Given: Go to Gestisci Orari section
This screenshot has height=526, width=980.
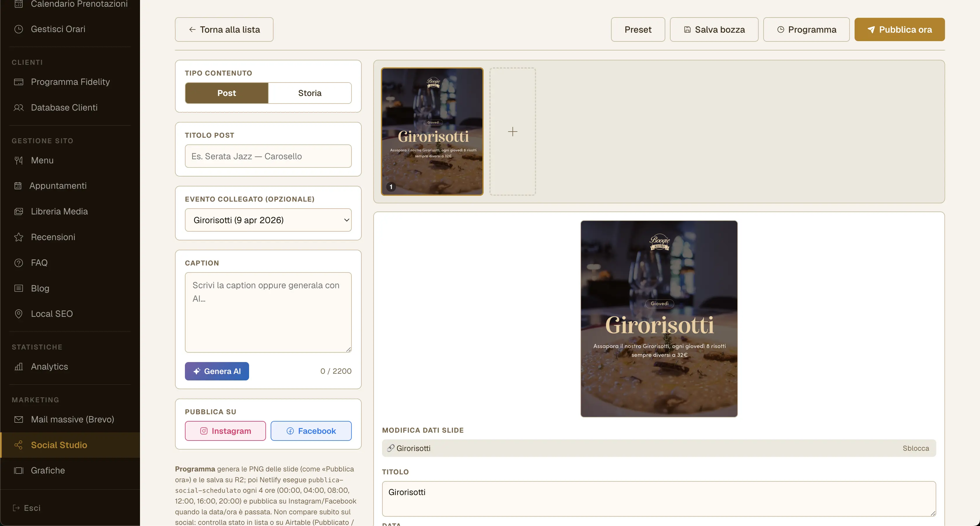Looking at the screenshot, I should 70,29.
